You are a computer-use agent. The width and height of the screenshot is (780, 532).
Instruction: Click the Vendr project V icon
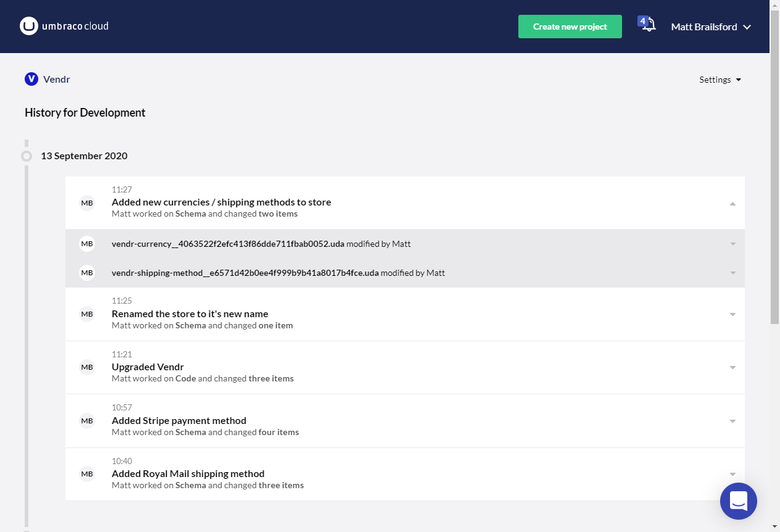(x=31, y=79)
